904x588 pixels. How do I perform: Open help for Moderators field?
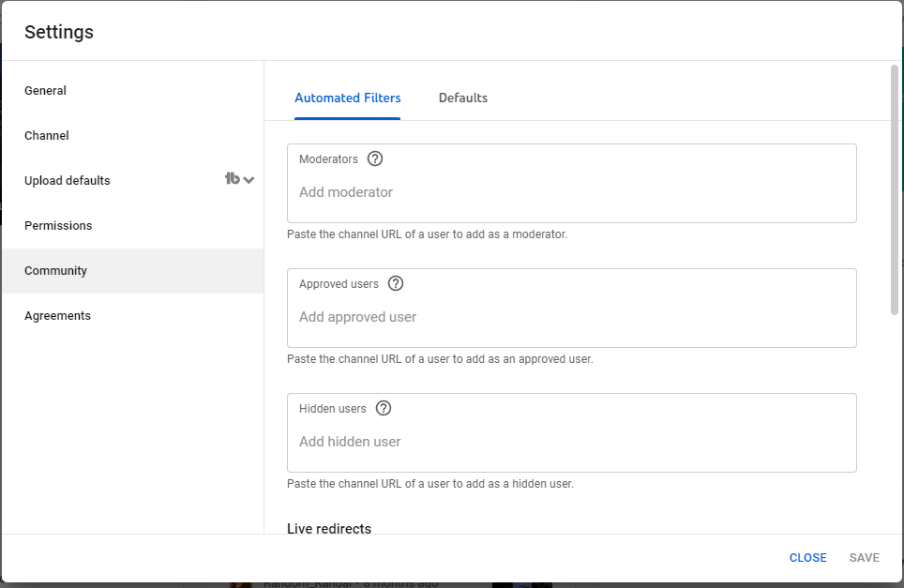coord(375,158)
